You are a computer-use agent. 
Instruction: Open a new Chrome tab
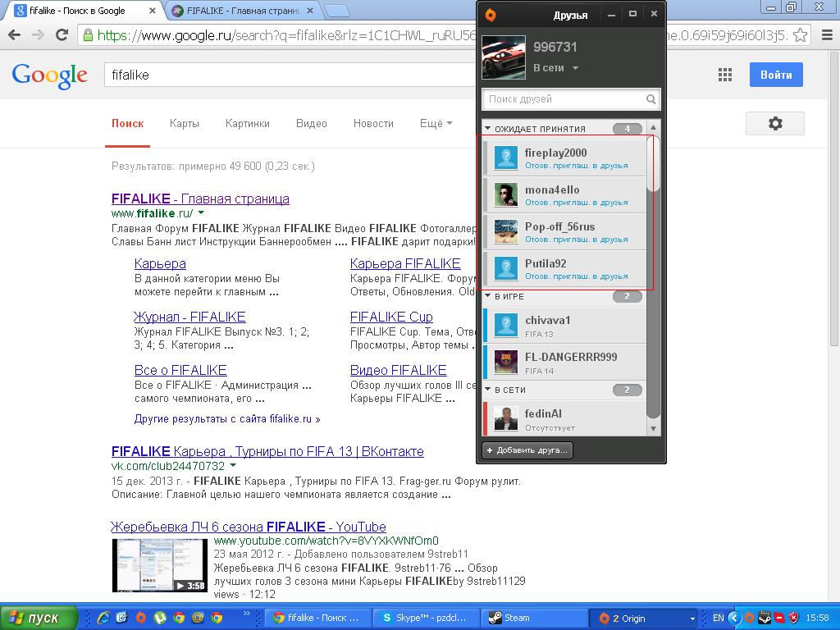[336, 11]
